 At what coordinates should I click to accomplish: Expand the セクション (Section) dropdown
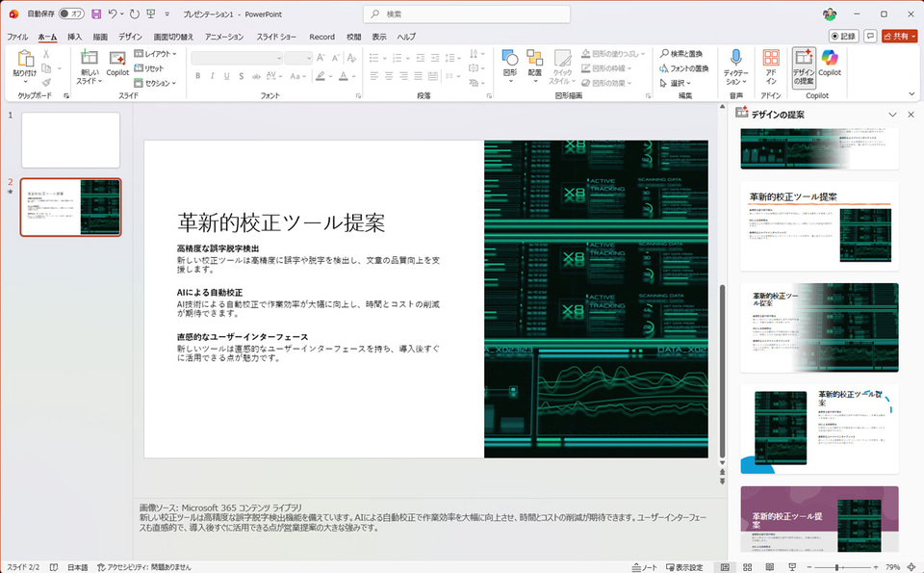pyautogui.click(x=156, y=83)
